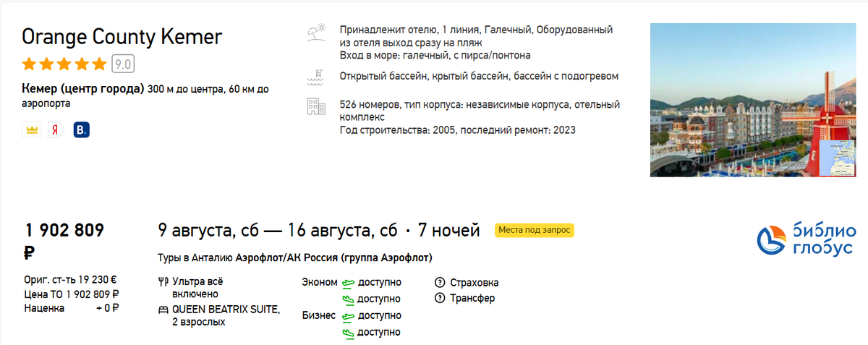The width and height of the screenshot is (868, 345).
Task: Click the Эконом class label
Action: pyautogui.click(x=320, y=282)
